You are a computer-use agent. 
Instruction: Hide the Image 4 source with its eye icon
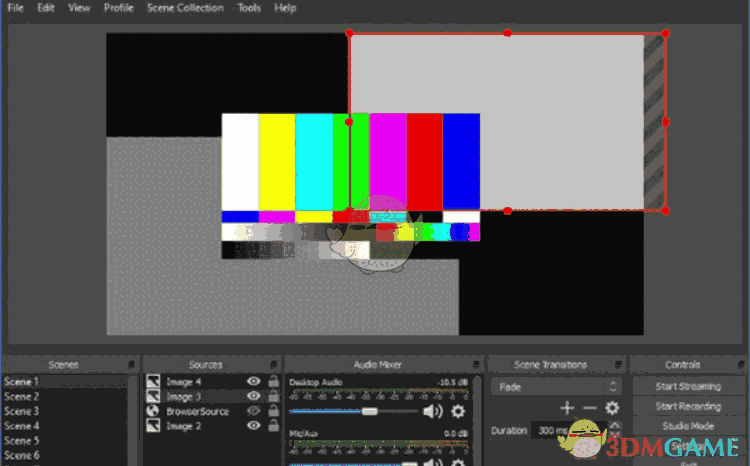254,381
